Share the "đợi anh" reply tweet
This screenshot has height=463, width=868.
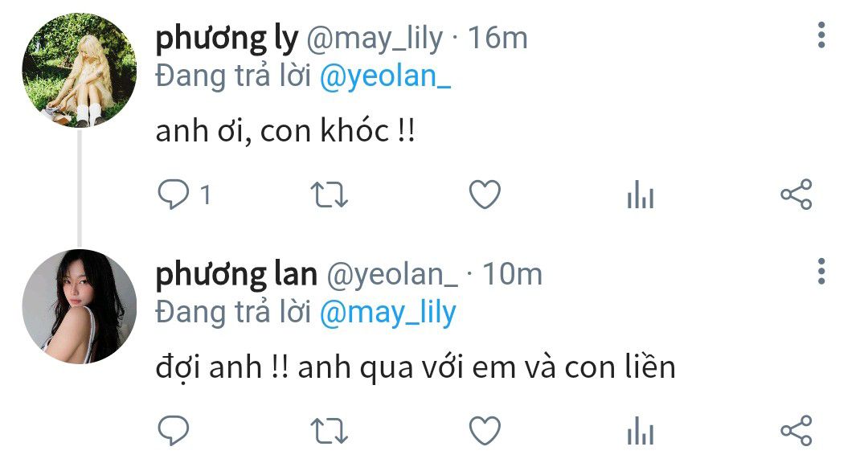[796, 430]
